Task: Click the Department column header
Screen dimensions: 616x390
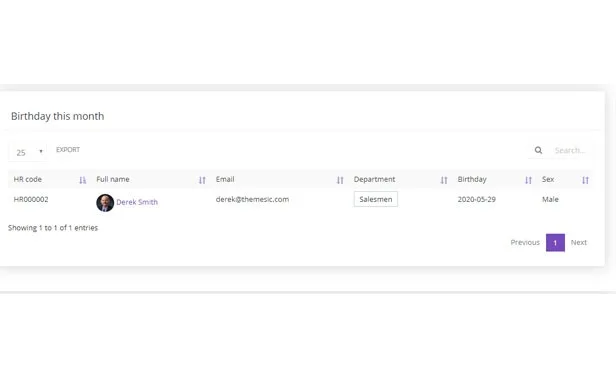Action: tap(374, 179)
